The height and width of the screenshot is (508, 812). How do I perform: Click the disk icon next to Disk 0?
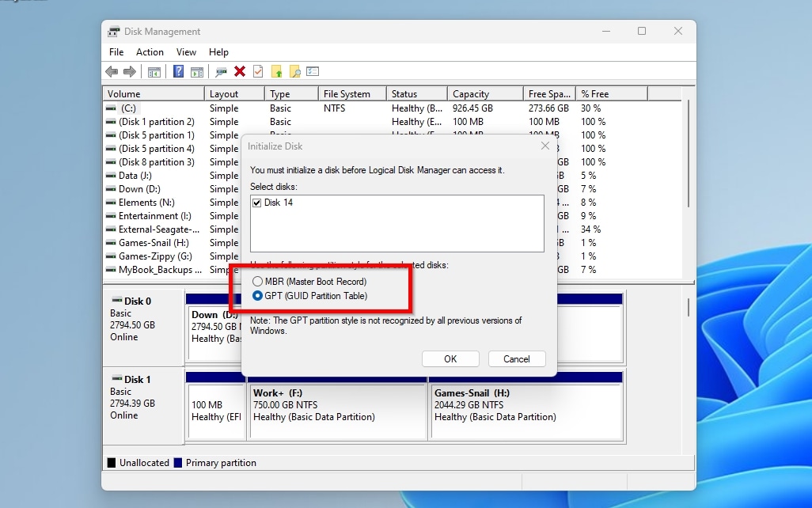click(117, 301)
